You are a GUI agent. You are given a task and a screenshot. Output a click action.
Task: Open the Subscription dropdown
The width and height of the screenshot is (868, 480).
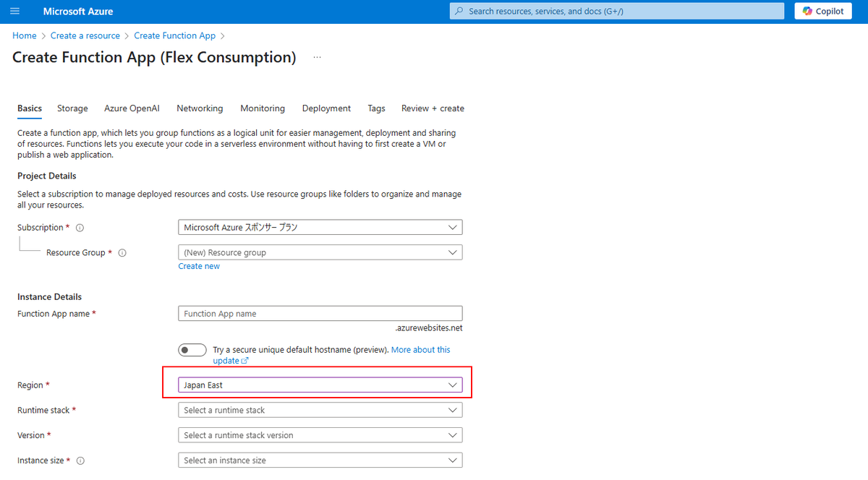320,227
